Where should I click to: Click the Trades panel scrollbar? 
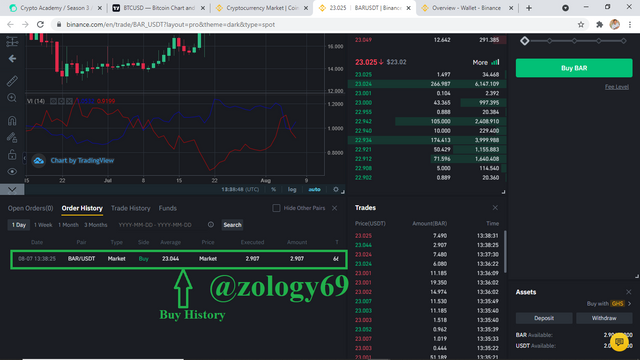[505, 252]
